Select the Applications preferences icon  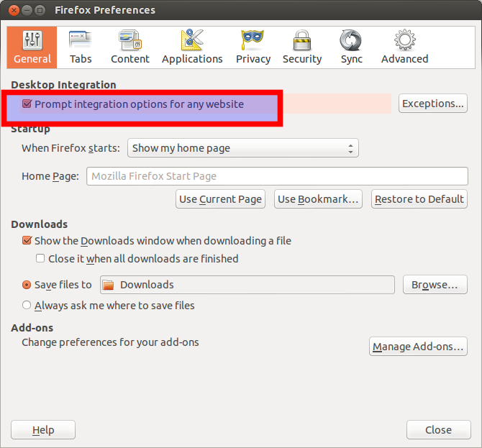click(x=192, y=41)
